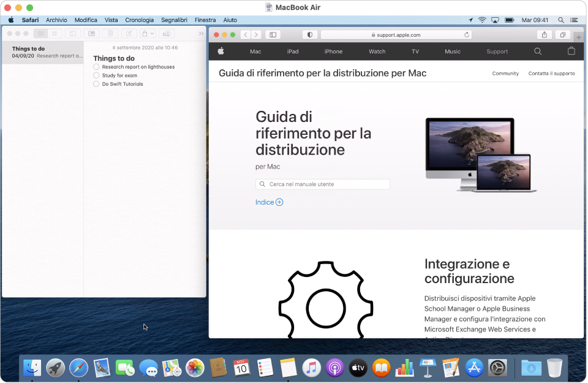Click the Integrazione e configurazione heading
588x383 pixels.
469,271
